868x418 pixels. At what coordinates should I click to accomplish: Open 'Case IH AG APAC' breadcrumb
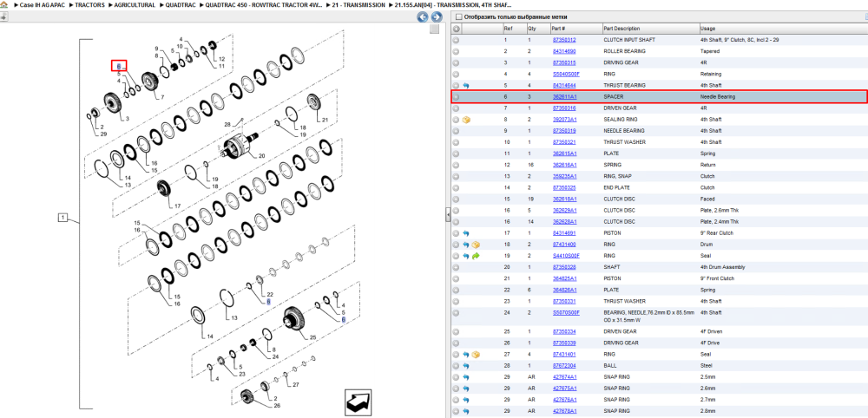(x=43, y=5)
